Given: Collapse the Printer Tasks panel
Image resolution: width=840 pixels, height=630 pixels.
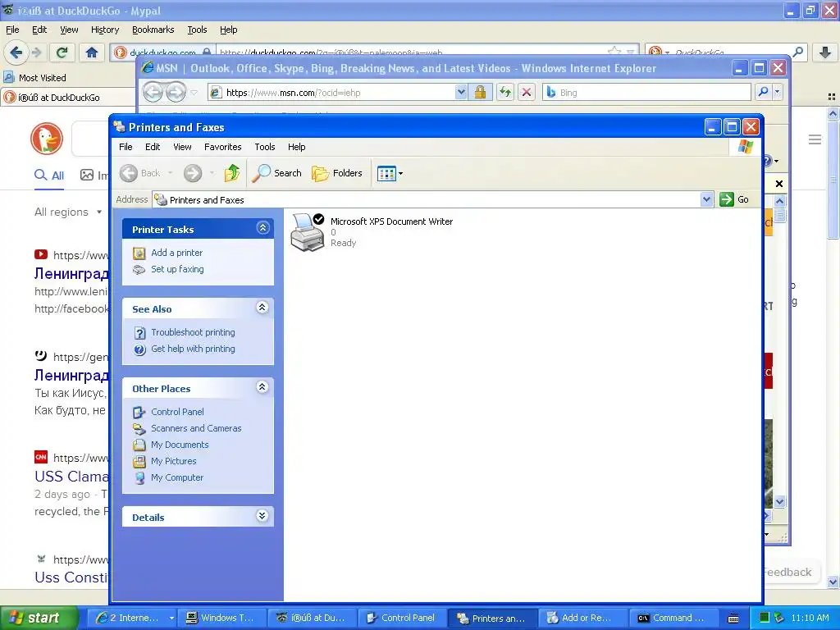Looking at the screenshot, I should [262, 228].
